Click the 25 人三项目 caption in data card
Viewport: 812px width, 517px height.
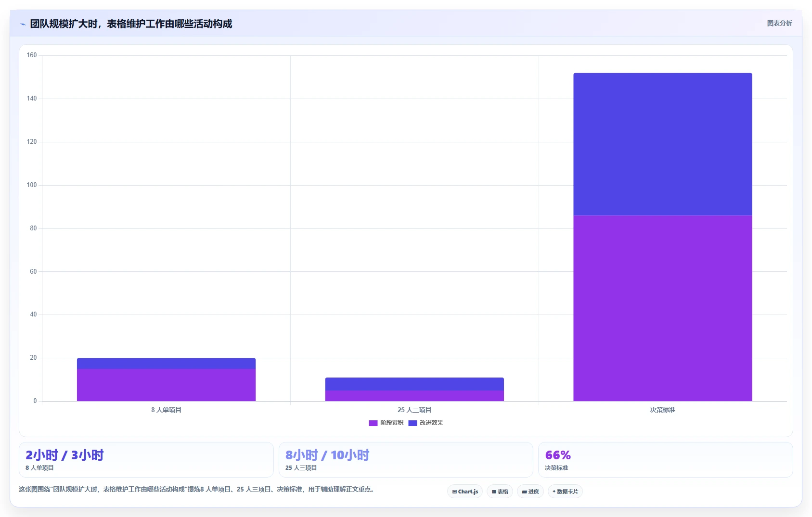click(x=301, y=467)
